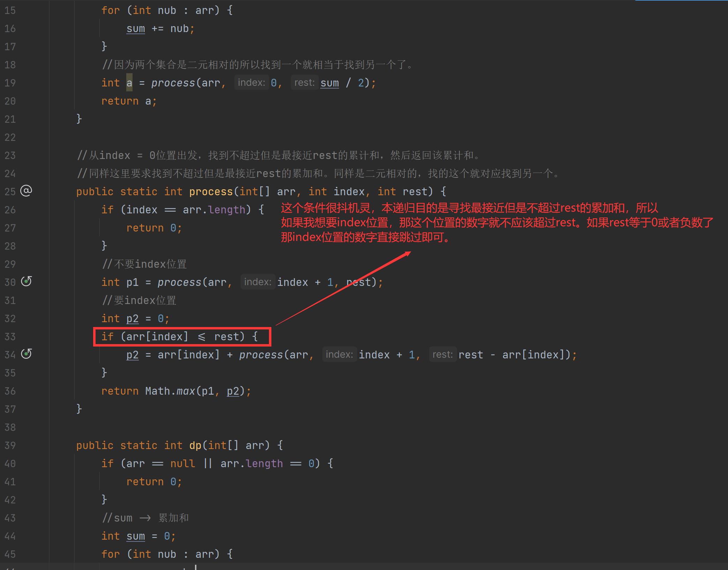Click the underlined sum variable on line 44

tap(136, 536)
